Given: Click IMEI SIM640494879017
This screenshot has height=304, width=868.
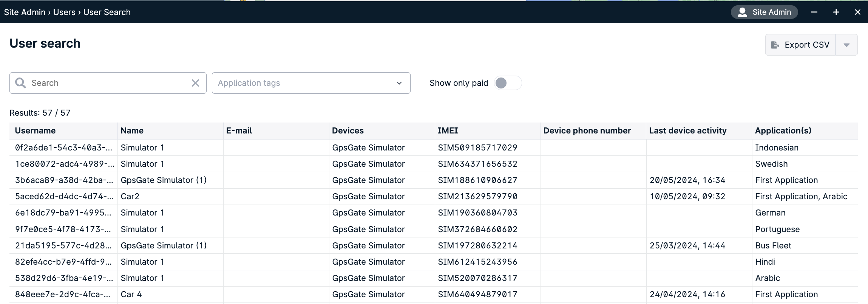Looking at the screenshot, I should pyautogui.click(x=477, y=294).
